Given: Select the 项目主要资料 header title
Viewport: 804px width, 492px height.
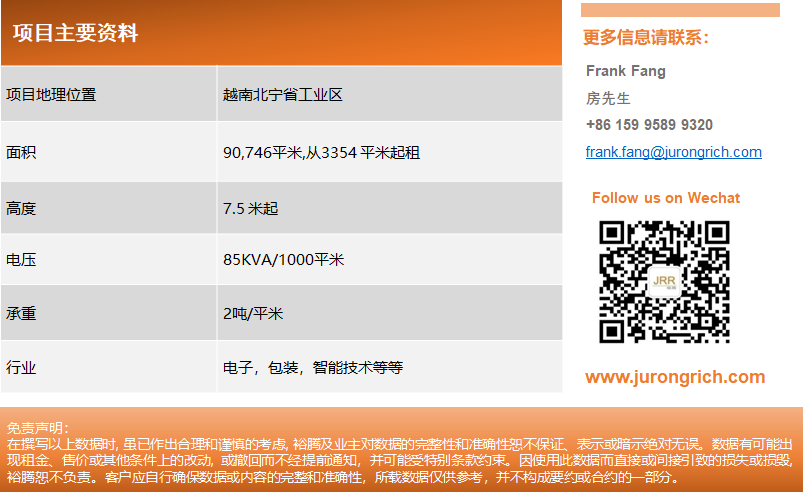Looking at the screenshot, I should click(x=75, y=33).
